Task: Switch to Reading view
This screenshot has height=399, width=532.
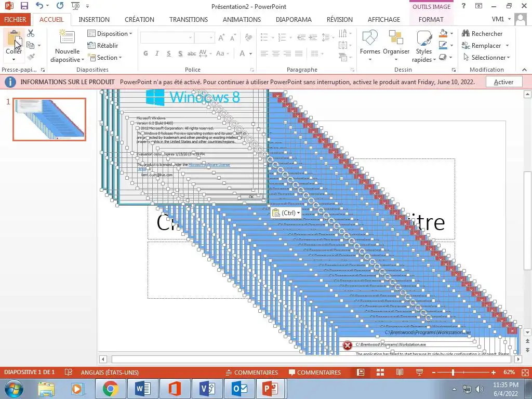Action: tap(400, 372)
